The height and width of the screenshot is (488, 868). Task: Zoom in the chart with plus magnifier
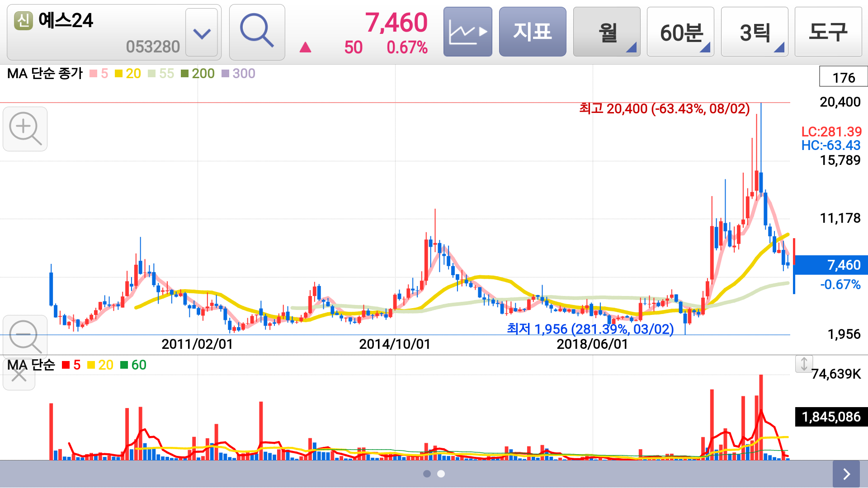(x=25, y=129)
